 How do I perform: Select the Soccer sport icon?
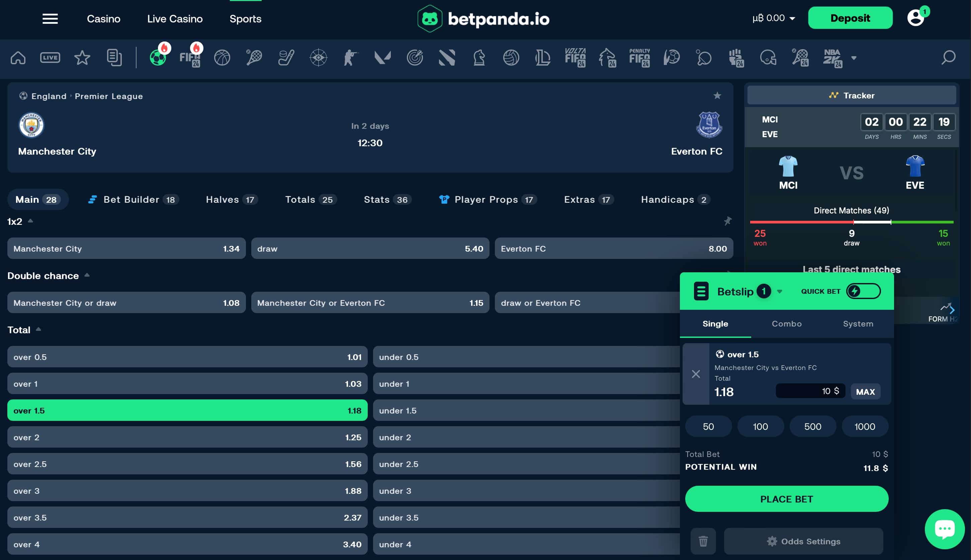158,58
